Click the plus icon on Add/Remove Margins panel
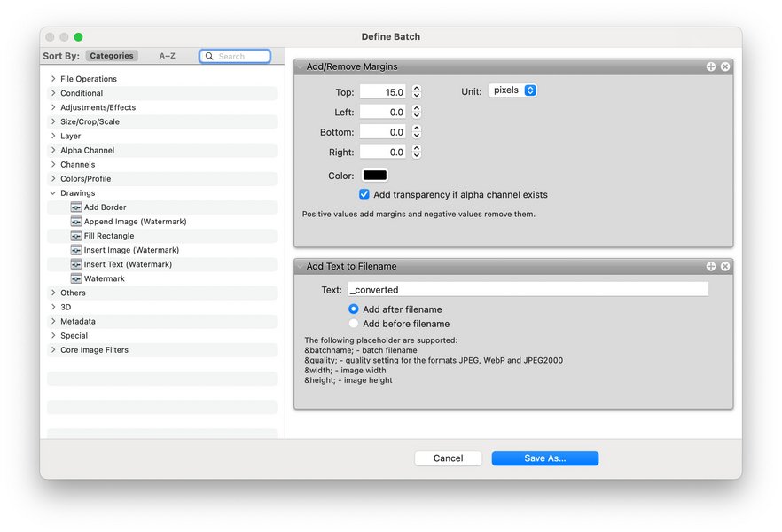Image resolution: width=782 pixels, height=532 pixels. tap(710, 66)
